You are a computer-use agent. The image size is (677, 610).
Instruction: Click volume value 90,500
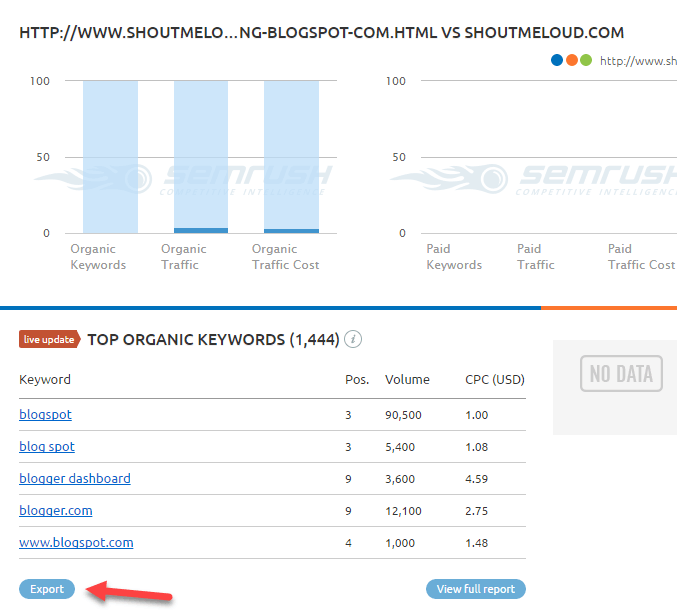[x=403, y=415]
